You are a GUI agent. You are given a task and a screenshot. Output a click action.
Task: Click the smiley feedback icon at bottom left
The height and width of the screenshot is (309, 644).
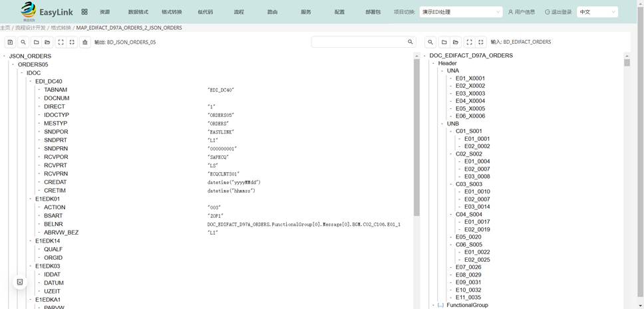point(20,282)
